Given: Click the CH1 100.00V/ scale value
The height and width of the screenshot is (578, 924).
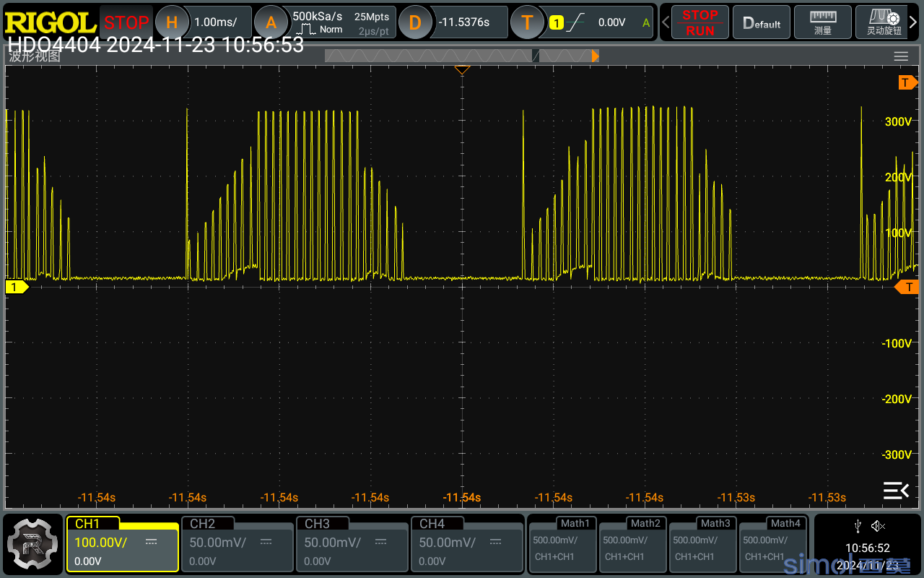Looking at the screenshot, I should pyautogui.click(x=101, y=542).
